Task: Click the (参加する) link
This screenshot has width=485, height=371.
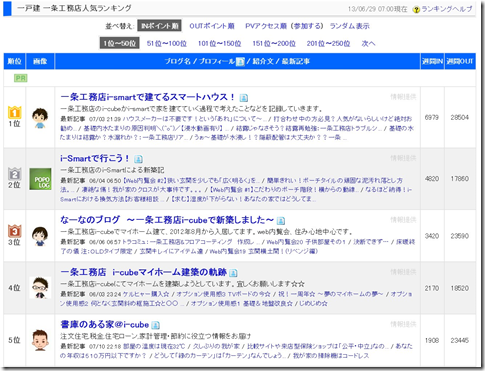Action: click(306, 26)
